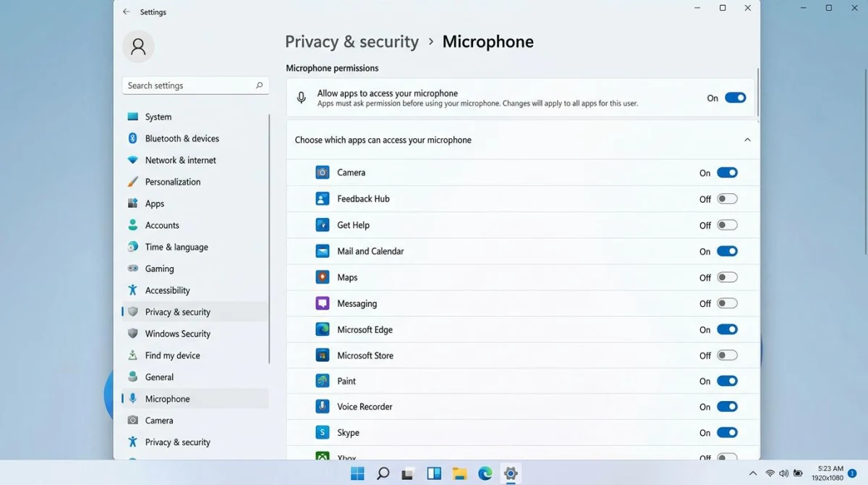Open Task View from the taskbar

point(408,473)
